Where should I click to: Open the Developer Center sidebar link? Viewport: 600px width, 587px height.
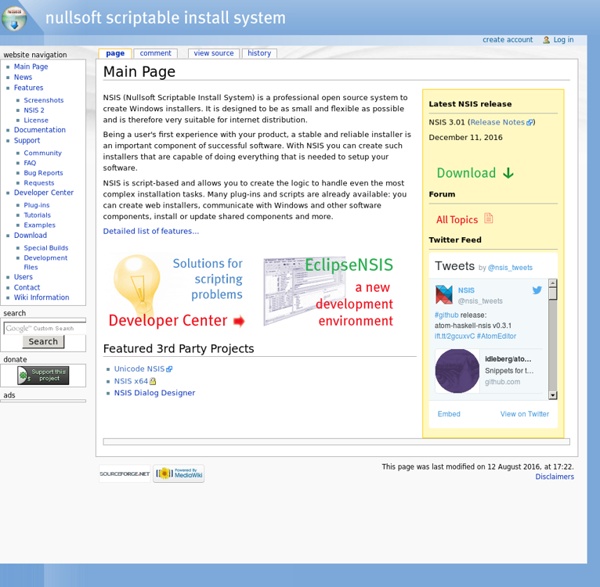[44, 192]
